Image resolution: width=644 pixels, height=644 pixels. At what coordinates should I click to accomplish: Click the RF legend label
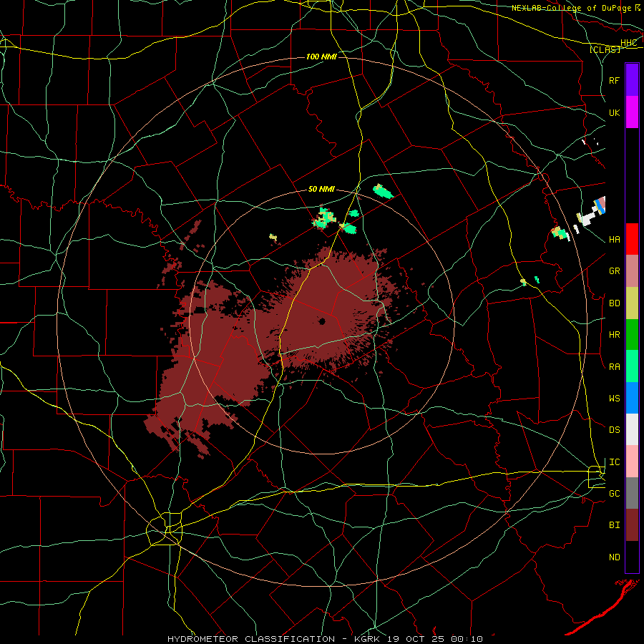tap(614, 80)
